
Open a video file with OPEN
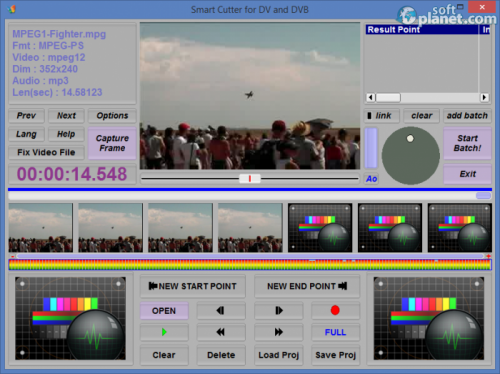[x=164, y=311]
